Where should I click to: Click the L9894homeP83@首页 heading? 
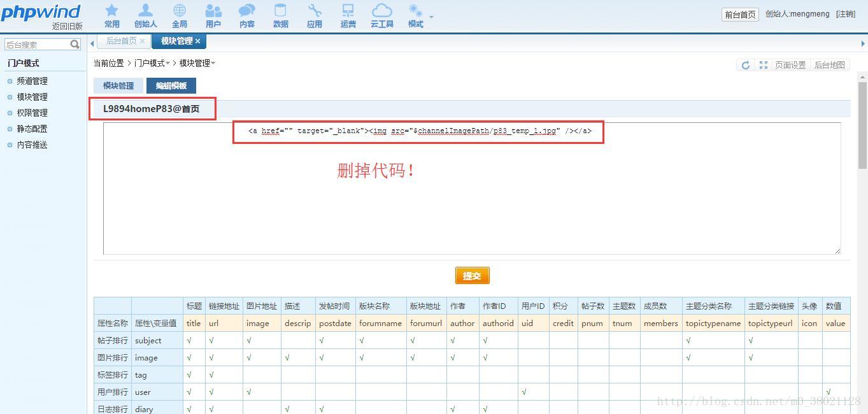(152, 109)
